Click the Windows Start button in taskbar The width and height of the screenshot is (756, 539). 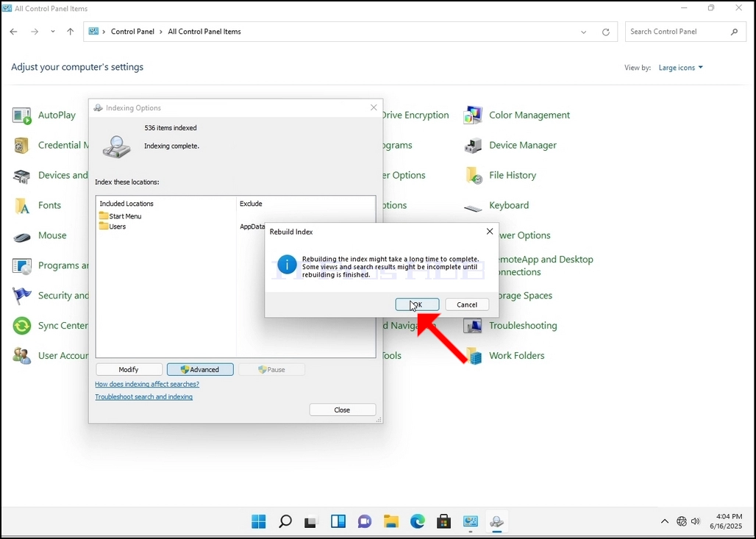(x=259, y=521)
